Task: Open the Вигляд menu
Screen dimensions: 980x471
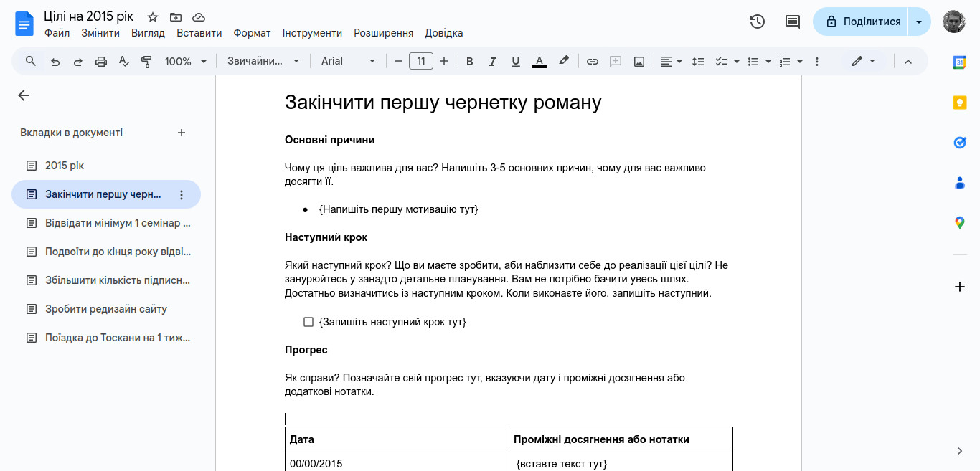Action: [148, 33]
